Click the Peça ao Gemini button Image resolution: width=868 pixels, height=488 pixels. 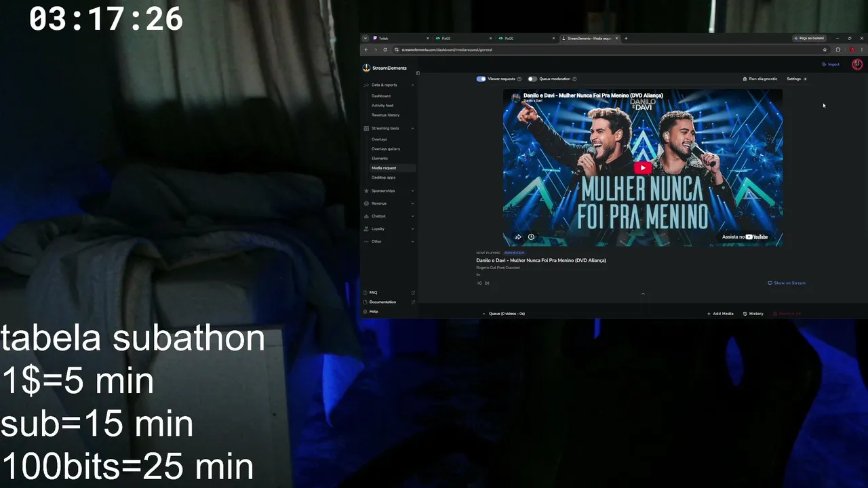pos(810,39)
